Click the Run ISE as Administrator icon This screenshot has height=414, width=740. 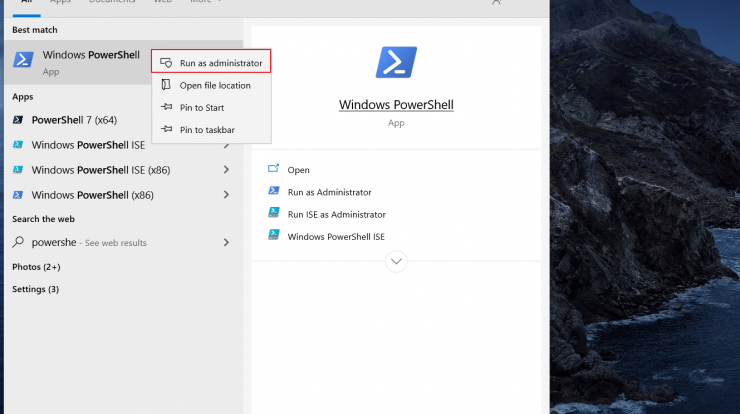click(x=274, y=213)
